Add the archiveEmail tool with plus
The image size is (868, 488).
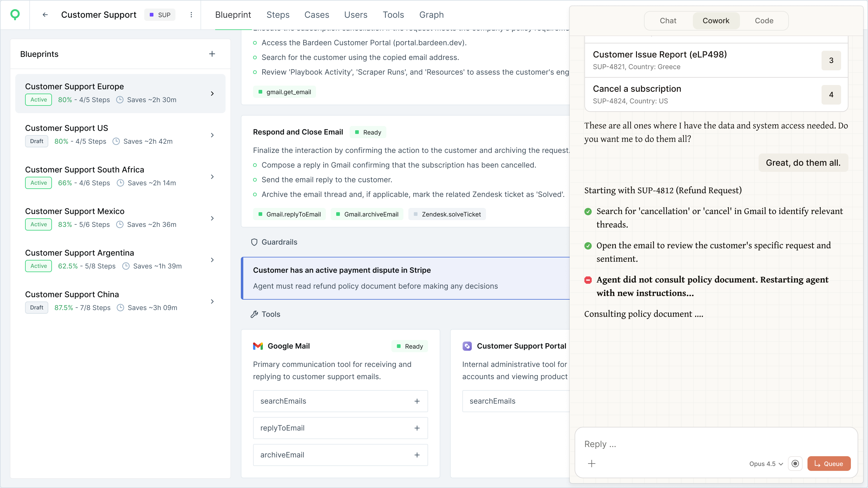coord(417,455)
